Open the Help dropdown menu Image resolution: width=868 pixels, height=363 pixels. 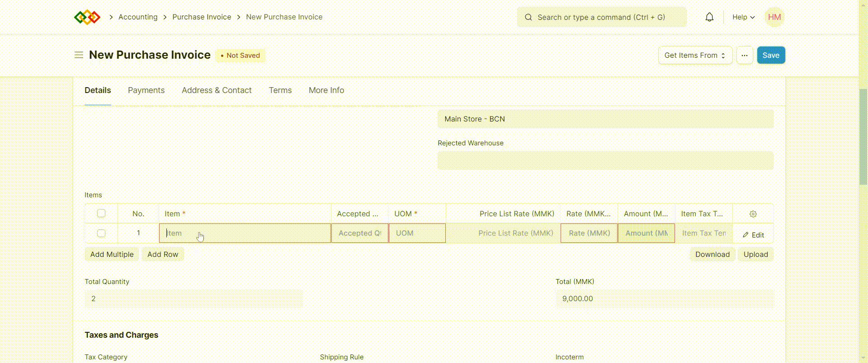(x=743, y=17)
